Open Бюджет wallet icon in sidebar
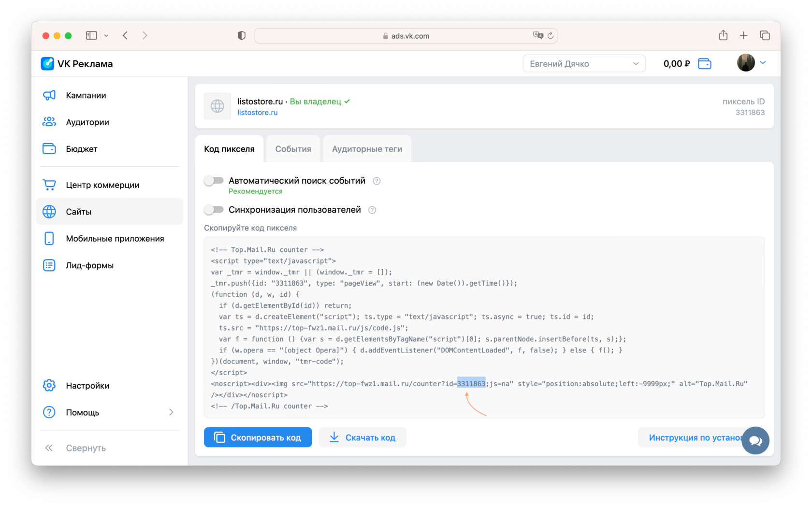812x507 pixels. (x=49, y=149)
